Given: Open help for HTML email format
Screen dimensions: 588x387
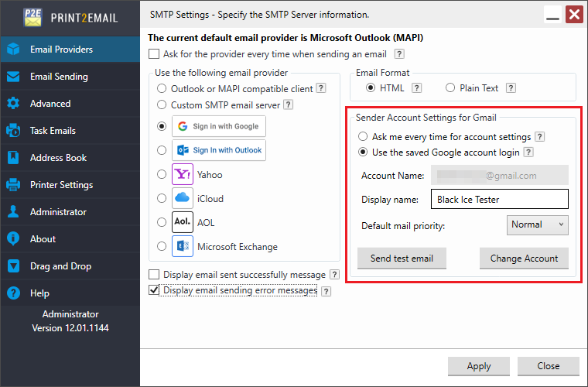Looking at the screenshot, I should pyautogui.click(x=416, y=88).
